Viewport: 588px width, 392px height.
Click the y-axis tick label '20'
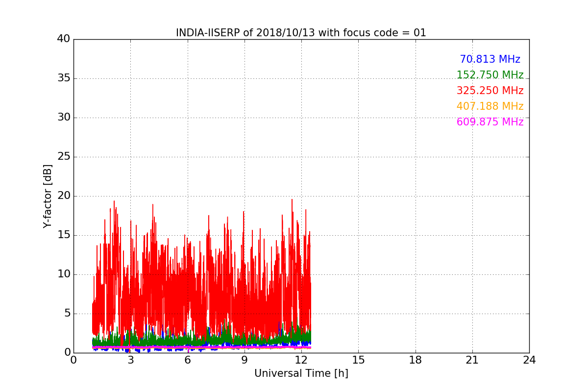[x=64, y=196]
